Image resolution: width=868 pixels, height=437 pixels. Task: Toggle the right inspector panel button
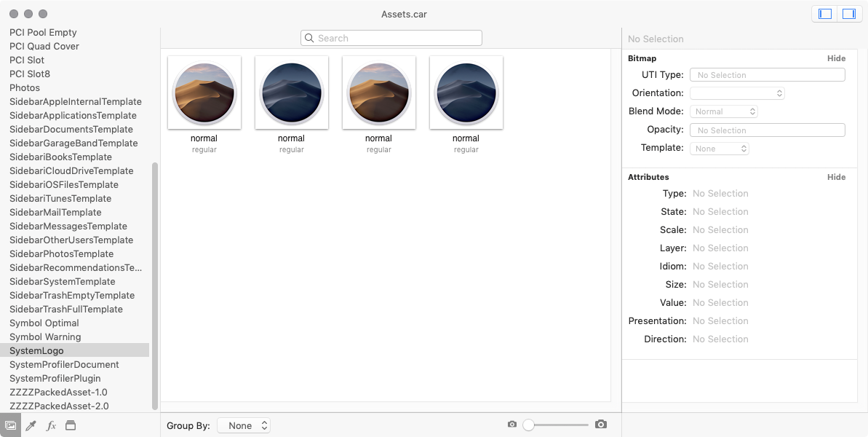tap(849, 14)
